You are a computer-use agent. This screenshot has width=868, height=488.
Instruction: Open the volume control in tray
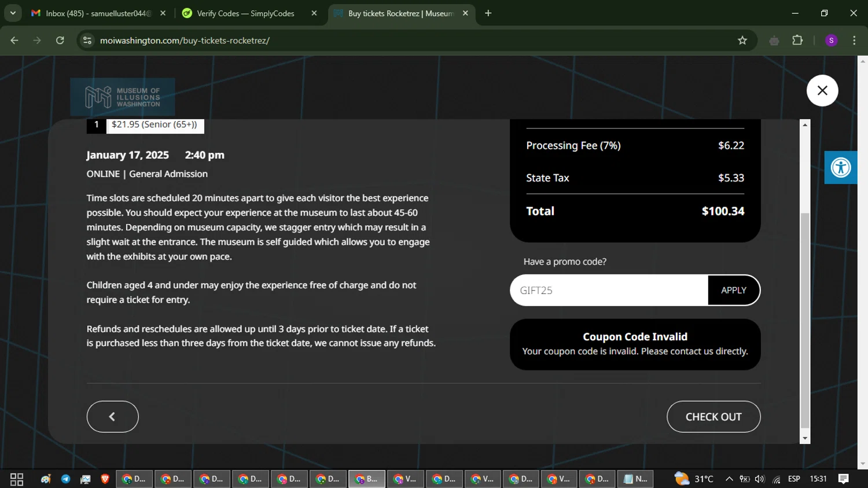point(760,479)
